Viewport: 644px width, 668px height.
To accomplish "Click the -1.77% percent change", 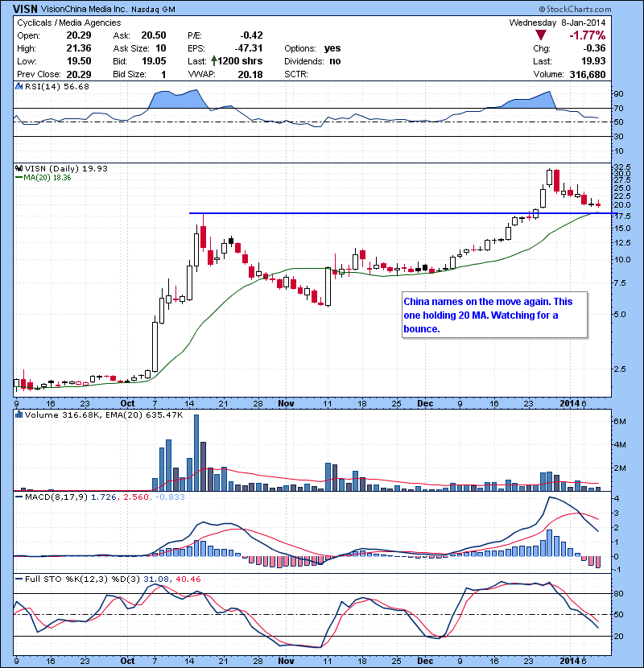I will [x=588, y=35].
